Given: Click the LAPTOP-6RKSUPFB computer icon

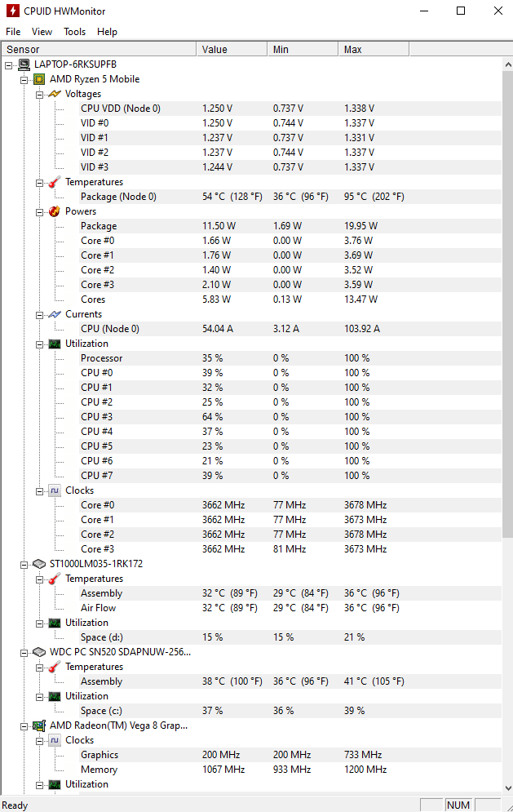Looking at the screenshot, I should (x=24, y=64).
